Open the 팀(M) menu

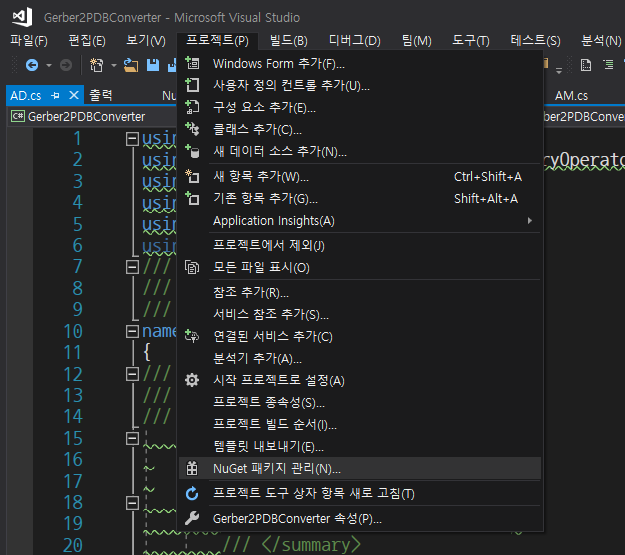[x=417, y=40]
